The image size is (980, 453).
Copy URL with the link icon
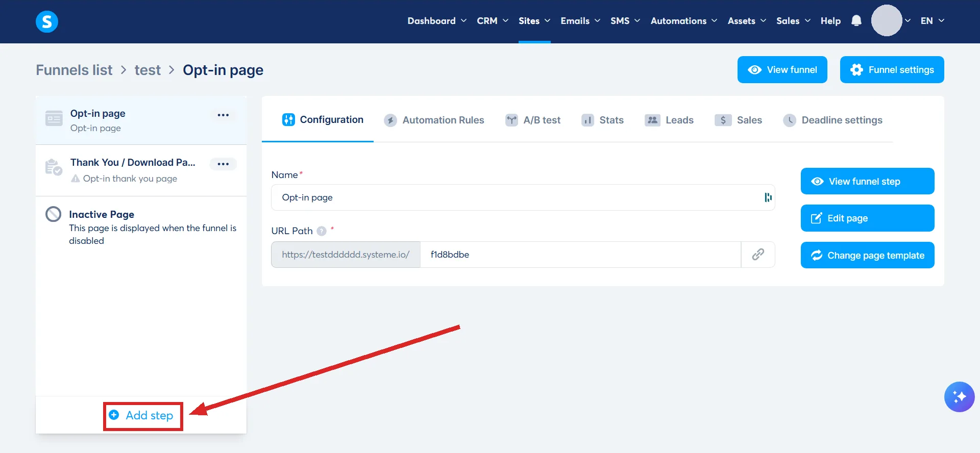758,255
